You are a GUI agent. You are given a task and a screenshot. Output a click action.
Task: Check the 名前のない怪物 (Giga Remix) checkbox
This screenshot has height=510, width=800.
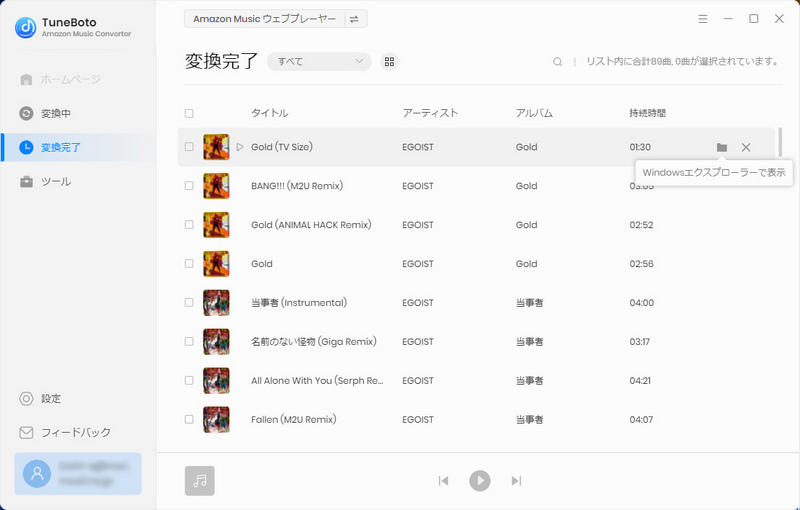[x=189, y=342]
